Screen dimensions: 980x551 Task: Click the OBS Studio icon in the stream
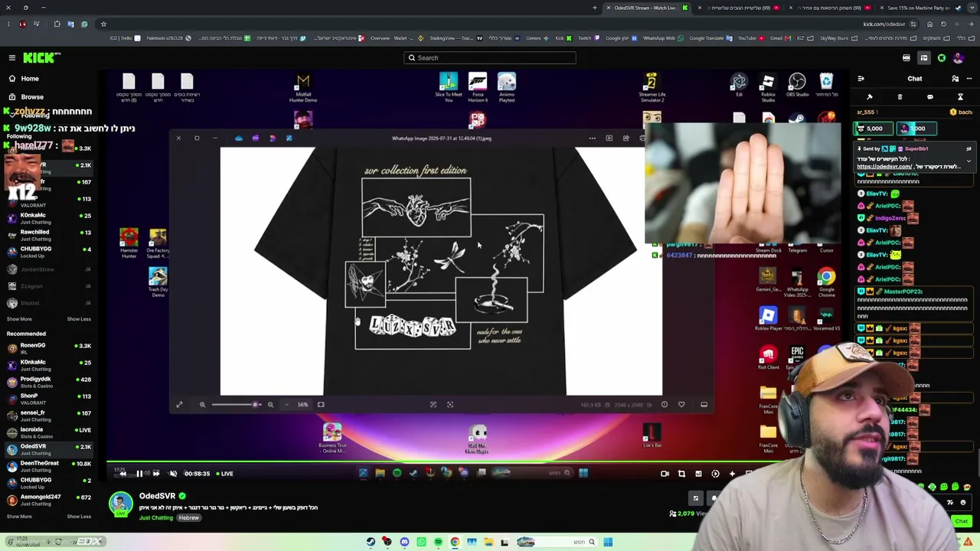797,85
